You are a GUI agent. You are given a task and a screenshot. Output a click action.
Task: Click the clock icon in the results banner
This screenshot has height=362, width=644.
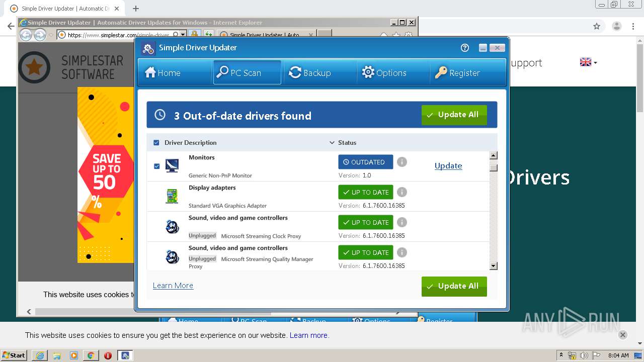pos(160,115)
